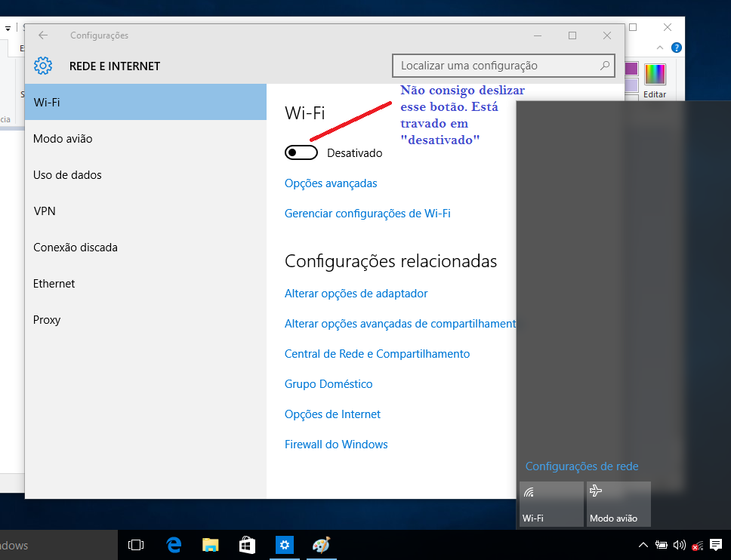Switch to the Settings app taskbar icon

click(285, 545)
